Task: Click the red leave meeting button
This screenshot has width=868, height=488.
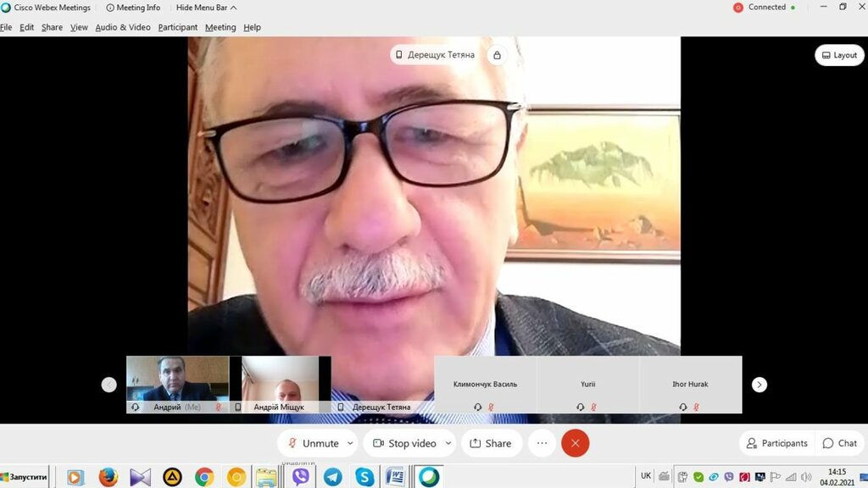Action: click(x=575, y=443)
